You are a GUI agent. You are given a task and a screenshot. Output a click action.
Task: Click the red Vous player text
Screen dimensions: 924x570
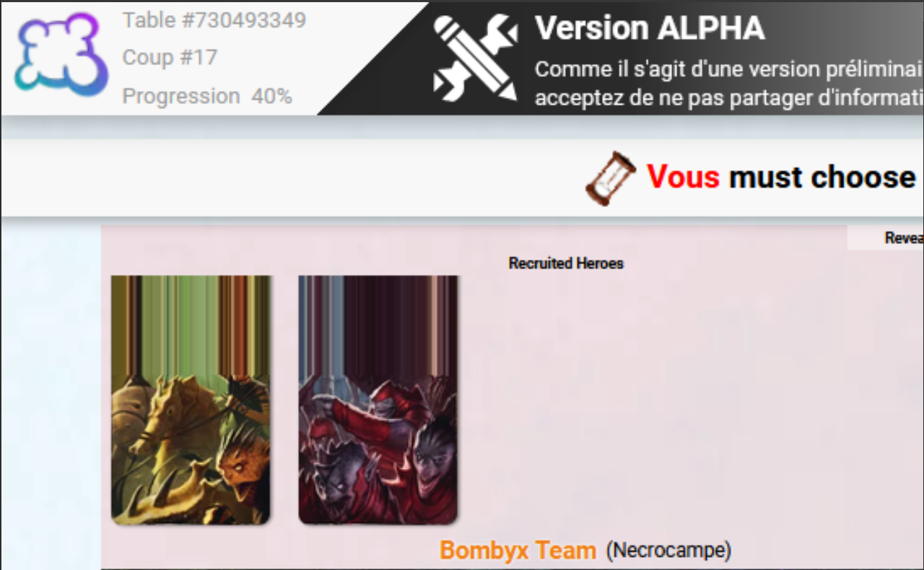[683, 177]
